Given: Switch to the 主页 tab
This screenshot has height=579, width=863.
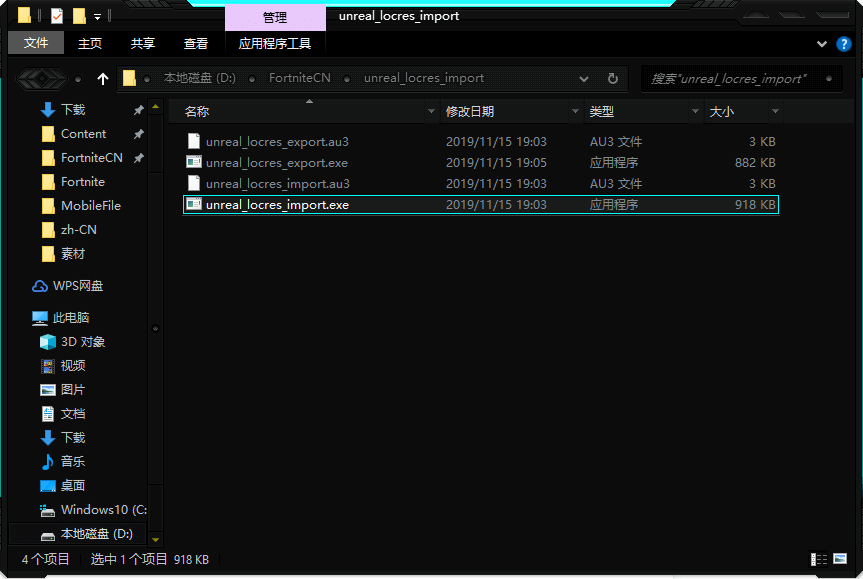Looking at the screenshot, I should pos(90,43).
